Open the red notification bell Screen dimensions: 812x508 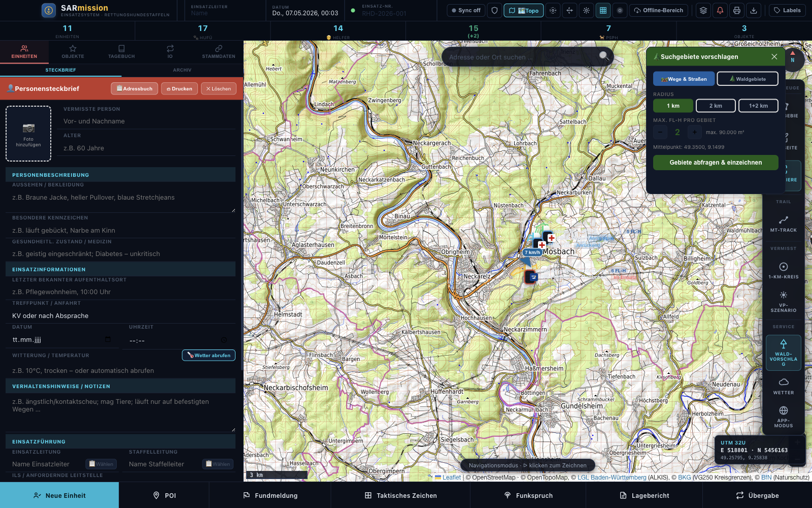pyautogui.click(x=720, y=10)
